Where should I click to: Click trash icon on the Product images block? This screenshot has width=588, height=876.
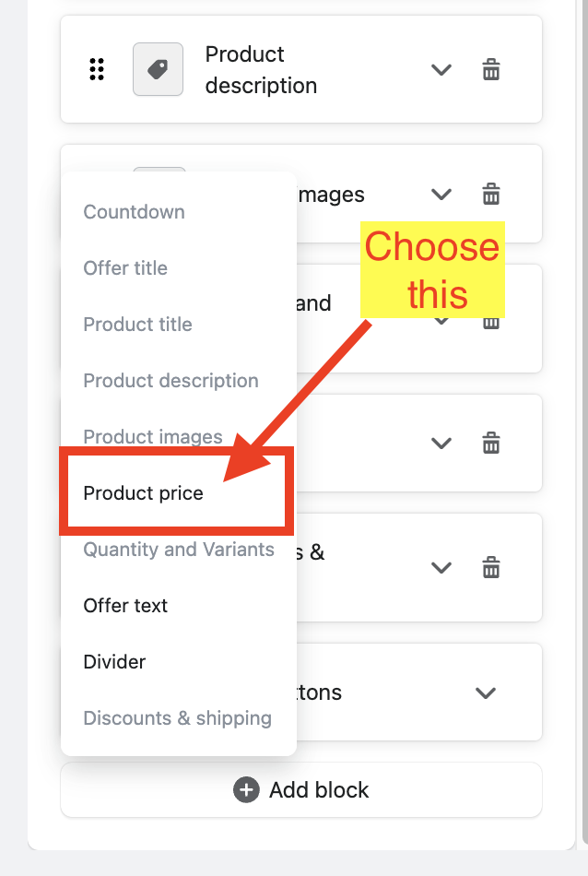click(491, 195)
